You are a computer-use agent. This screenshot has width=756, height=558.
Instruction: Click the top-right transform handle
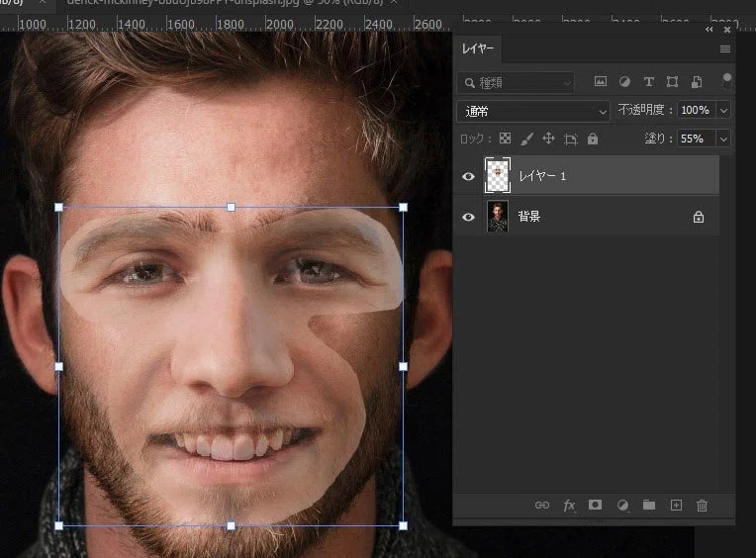[403, 207]
